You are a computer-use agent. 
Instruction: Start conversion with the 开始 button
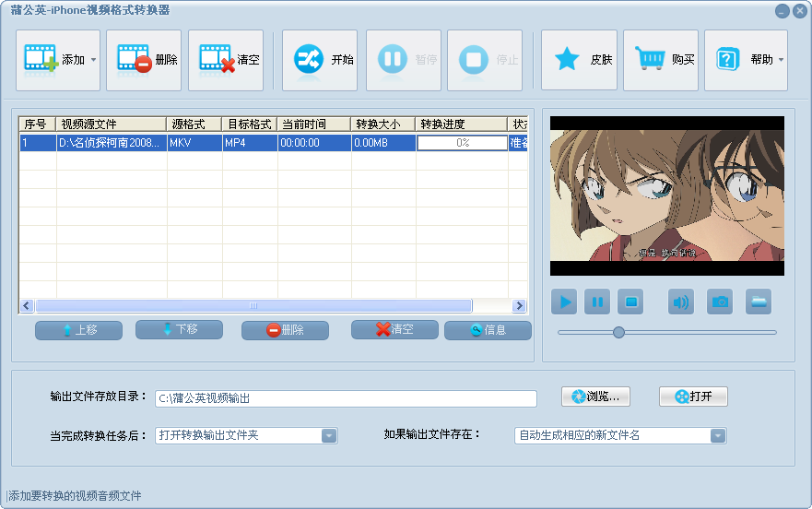pos(320,60)
